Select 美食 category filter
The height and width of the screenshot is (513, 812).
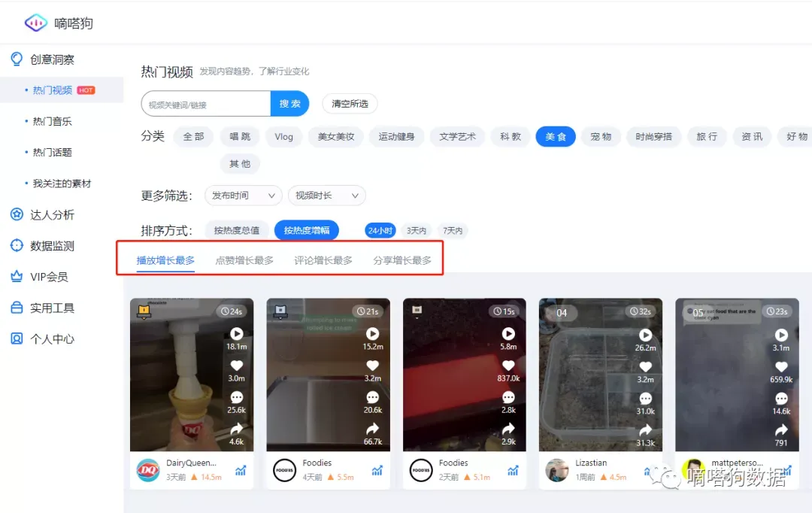click(556, 137)
